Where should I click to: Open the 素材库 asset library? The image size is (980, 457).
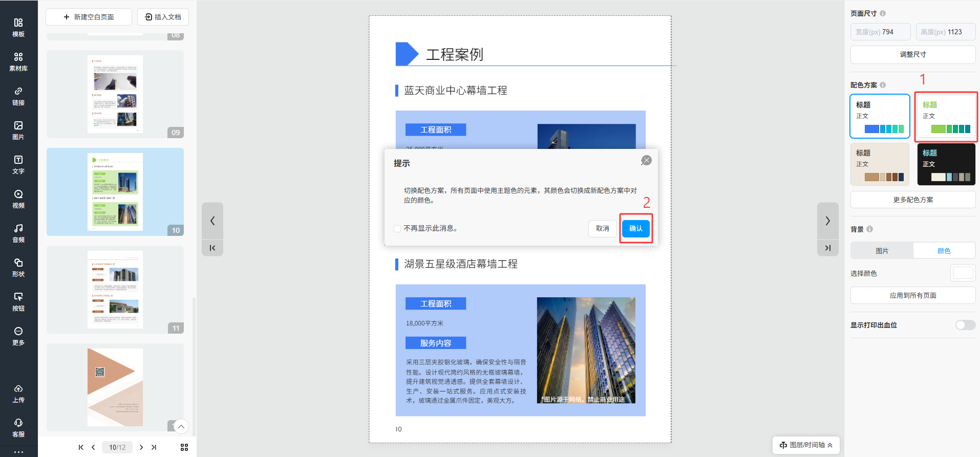click(18, 62)
